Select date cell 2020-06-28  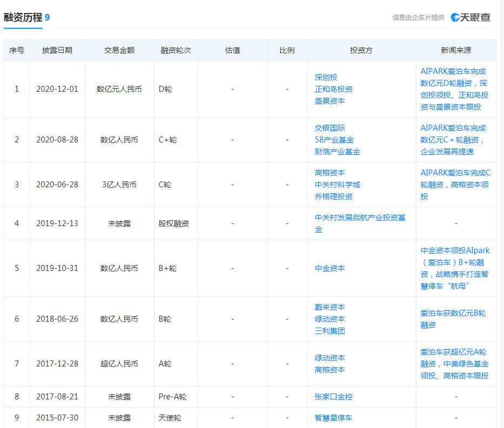57,185
